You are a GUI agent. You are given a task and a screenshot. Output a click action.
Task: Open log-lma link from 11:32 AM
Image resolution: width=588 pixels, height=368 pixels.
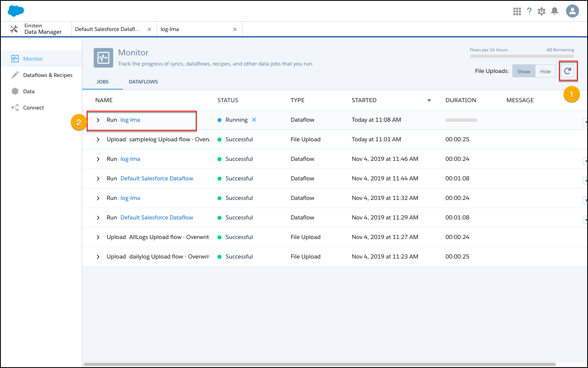(130, 198)
